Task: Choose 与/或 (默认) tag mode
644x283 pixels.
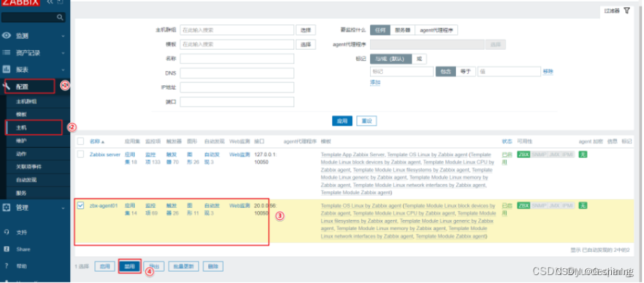Action: point(390,59)
